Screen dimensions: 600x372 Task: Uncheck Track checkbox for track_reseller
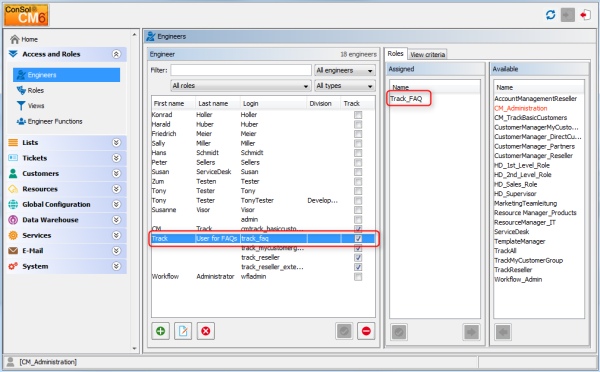click(358, 258)
